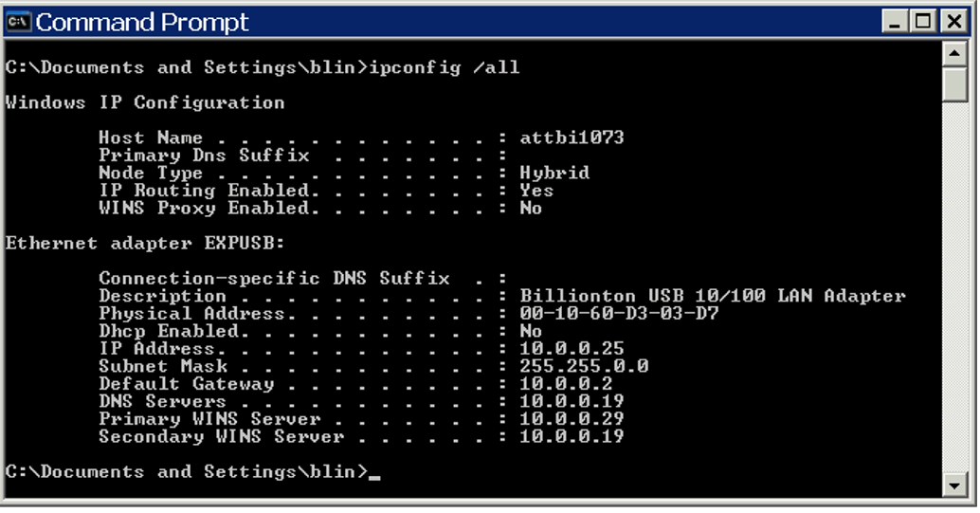Click the IP address value 10.0.0.25
Viewport: 980px width, 513px height.
[572, 348]
